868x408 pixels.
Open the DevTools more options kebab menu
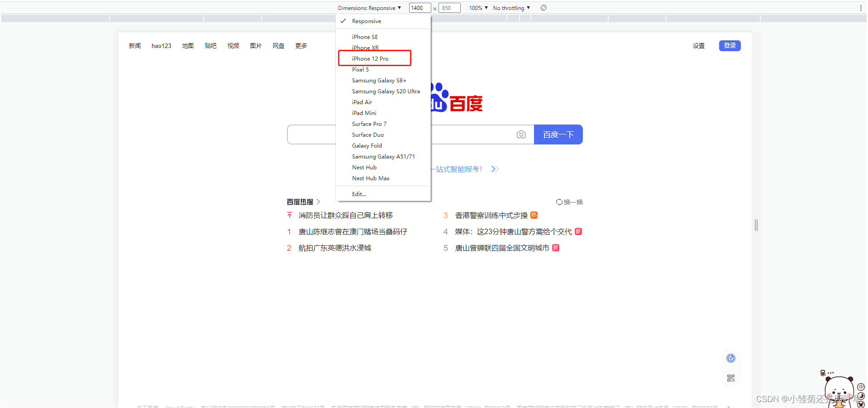(x=861, y=8)
